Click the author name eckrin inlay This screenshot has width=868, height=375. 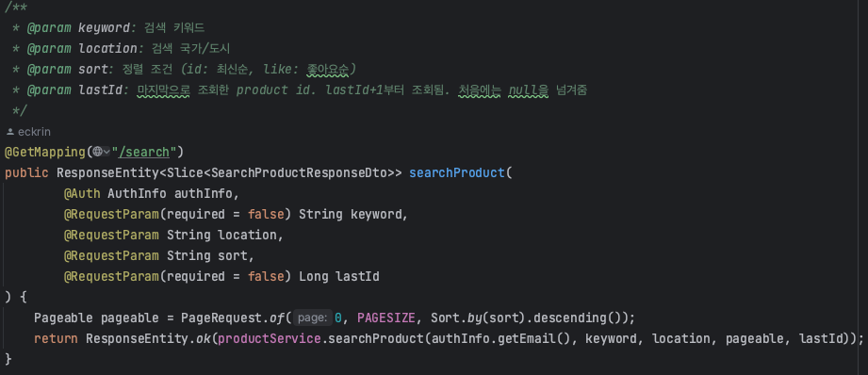pyautogui.click(x=34, y=132)
